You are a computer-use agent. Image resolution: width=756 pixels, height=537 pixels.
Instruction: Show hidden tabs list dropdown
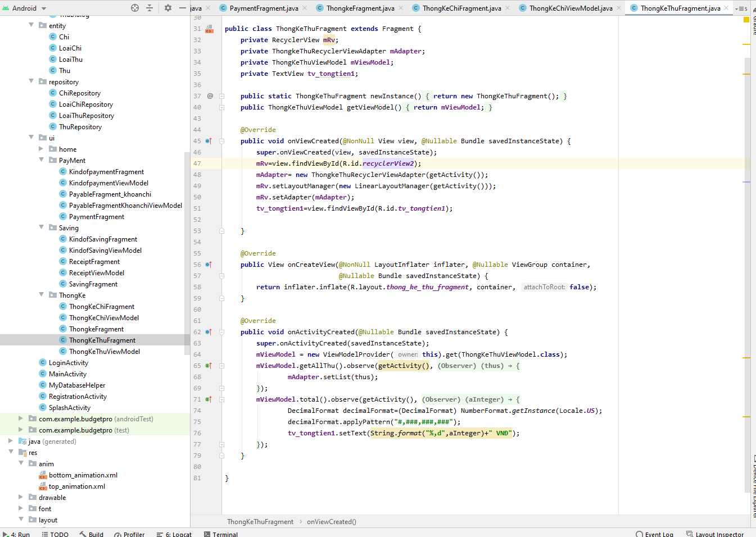point(741,8)
